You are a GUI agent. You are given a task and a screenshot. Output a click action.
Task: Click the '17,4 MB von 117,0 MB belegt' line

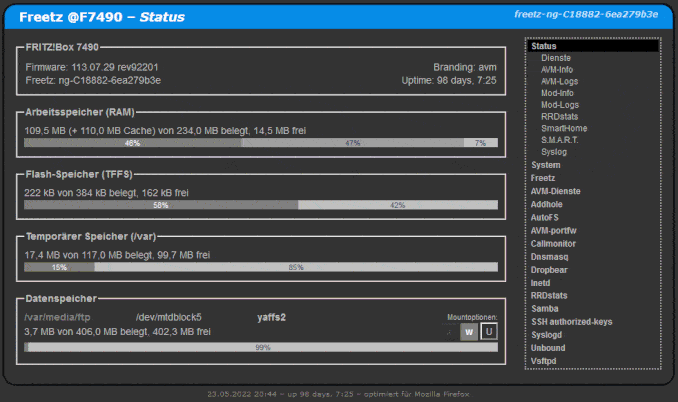click(x=117, y=255)
